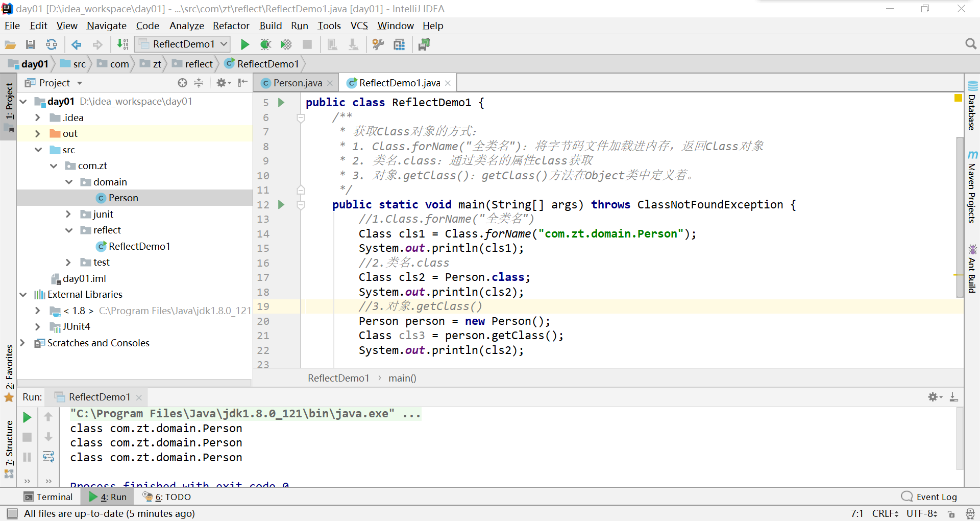Open the Refactor menu
The height and width of the screenshot is (521, 980).
231,26
